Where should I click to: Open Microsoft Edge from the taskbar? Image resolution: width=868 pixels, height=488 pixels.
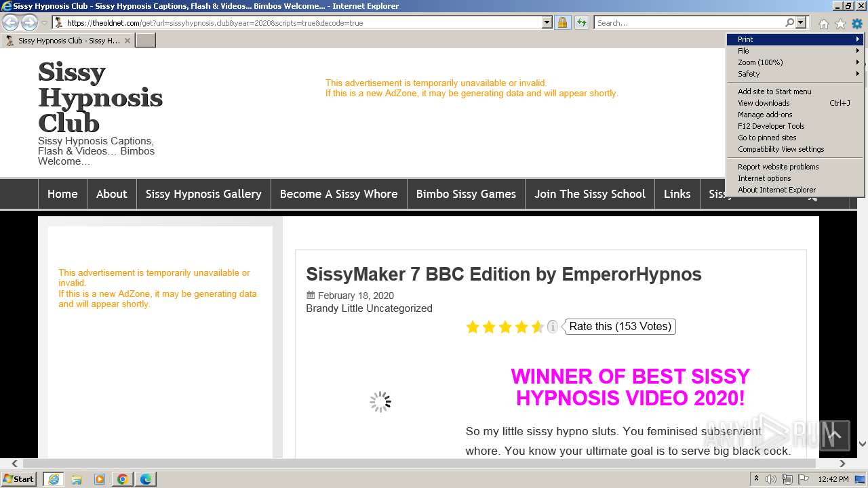coord(146,479)
